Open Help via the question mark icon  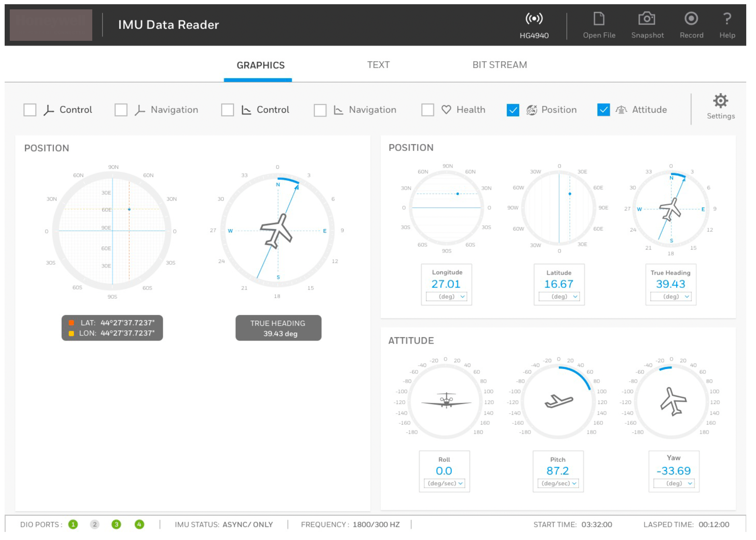click(x=727, y=19)
